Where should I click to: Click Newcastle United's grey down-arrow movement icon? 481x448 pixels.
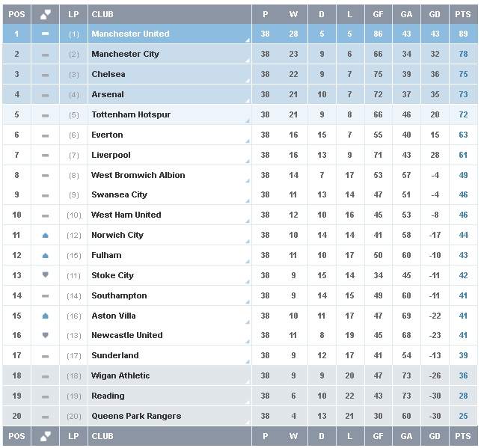[46, 335]
